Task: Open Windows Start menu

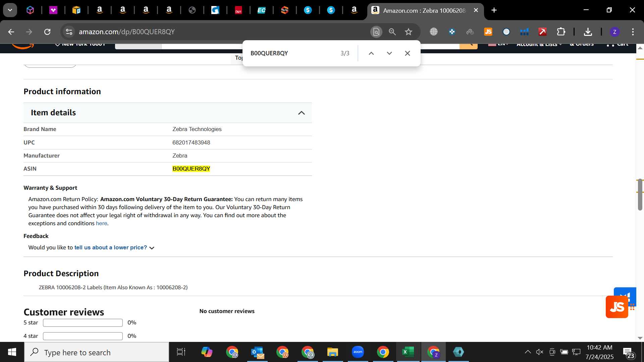Action: tap(12, 352)
